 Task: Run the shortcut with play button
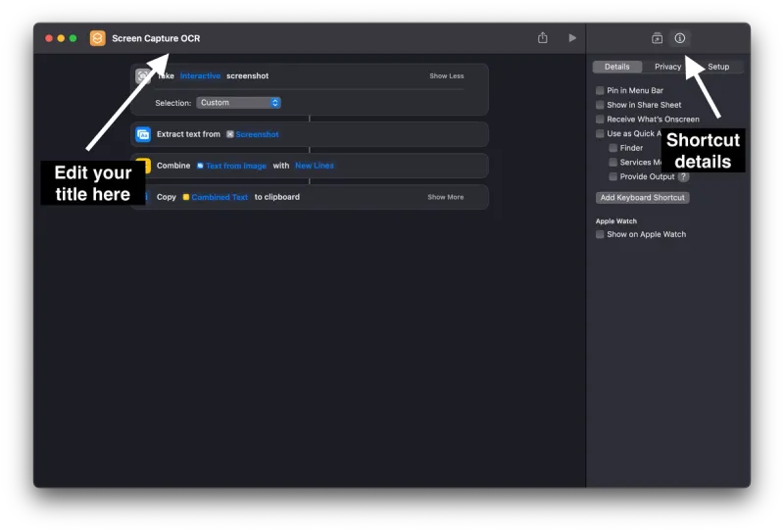click(572, 38)
